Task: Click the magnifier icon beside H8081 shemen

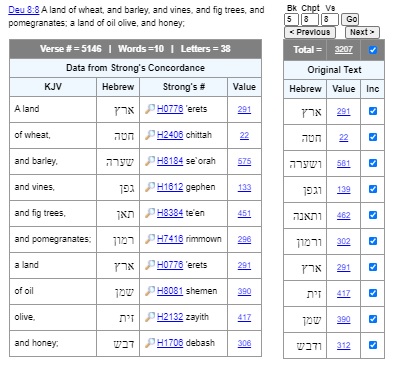Action: [150, 291]
